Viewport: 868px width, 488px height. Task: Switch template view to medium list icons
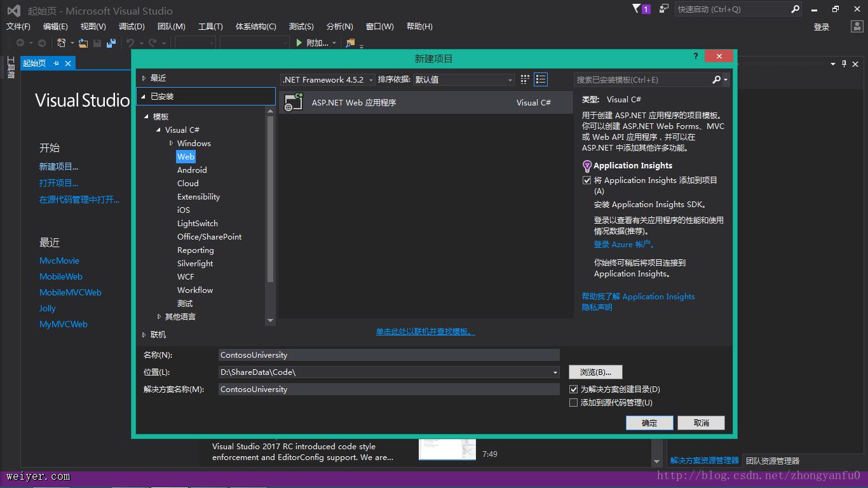click(x=541, y=79)
